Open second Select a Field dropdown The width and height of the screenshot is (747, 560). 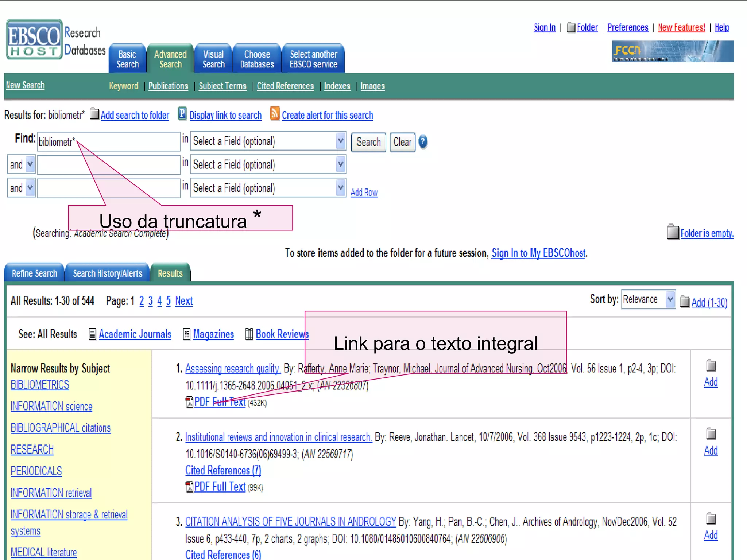(x=268, y=164)
